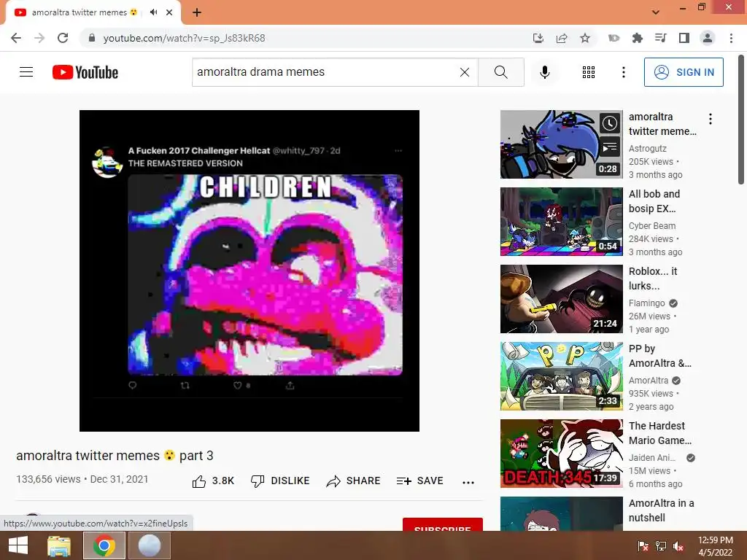Add first suggested video to Watch later
The image size is (747, 560).
click(x=609, y=123)
